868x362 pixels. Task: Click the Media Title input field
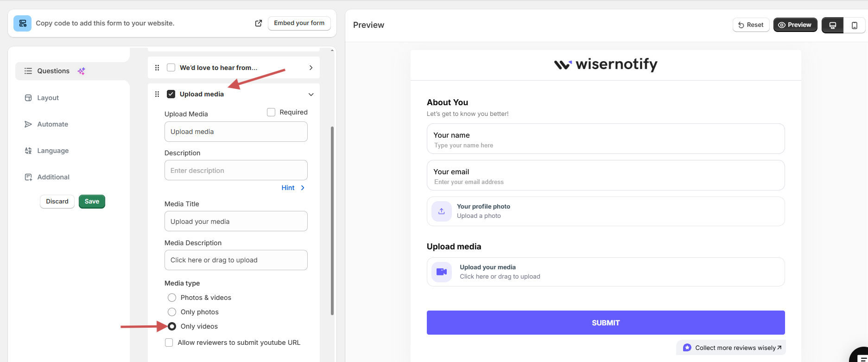236,222
